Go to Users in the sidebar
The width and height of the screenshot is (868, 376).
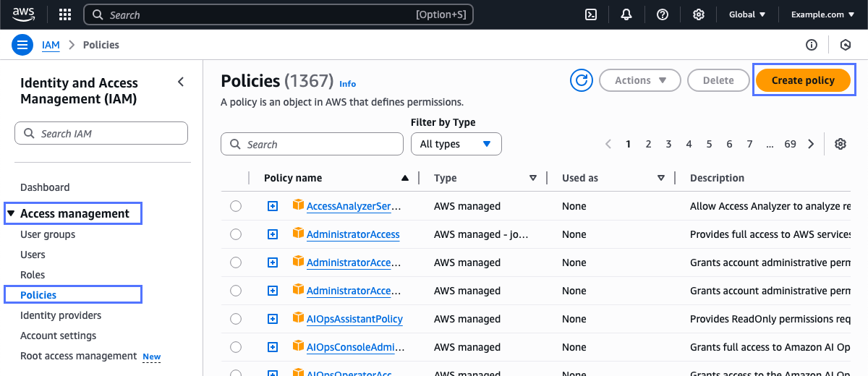click(33, 255)
